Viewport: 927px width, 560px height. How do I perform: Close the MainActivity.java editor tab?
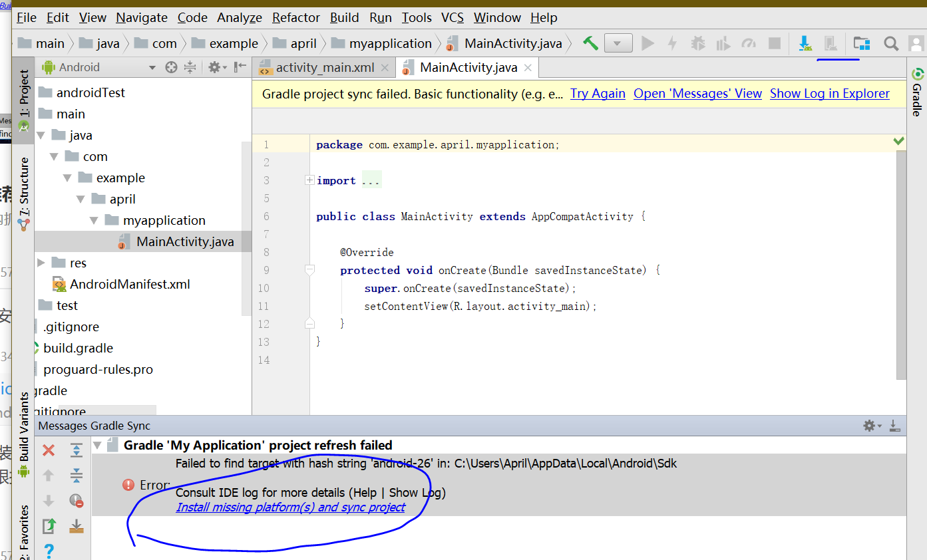(528, 67)
